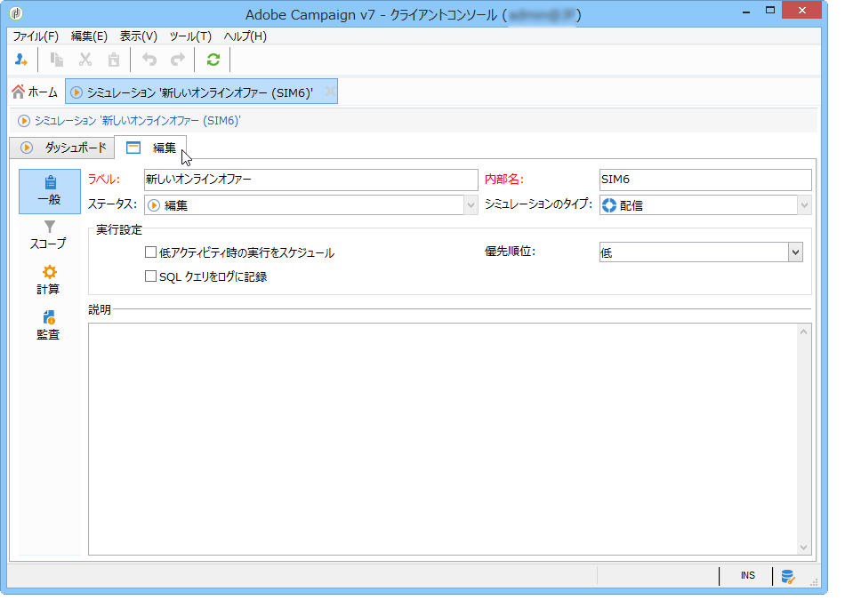Click the copy toolbar icon

(57, 60)
